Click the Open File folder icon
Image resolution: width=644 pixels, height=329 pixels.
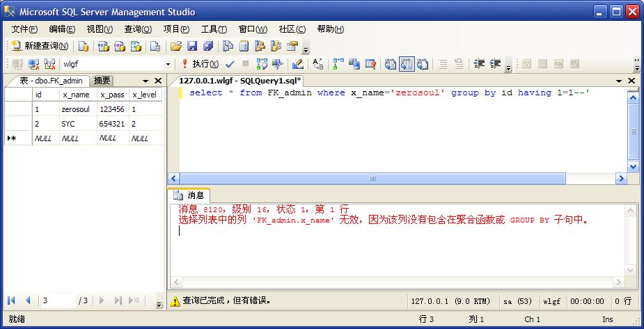coord(176,46)
